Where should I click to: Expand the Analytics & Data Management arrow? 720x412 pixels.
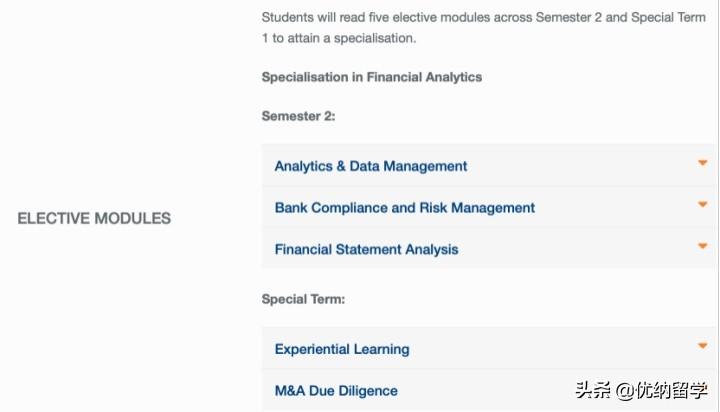[702, 163]
